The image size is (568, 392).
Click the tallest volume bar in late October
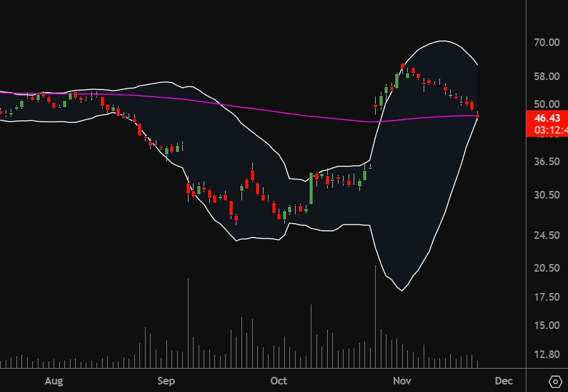pyautogui.click(x=376, y=315)
